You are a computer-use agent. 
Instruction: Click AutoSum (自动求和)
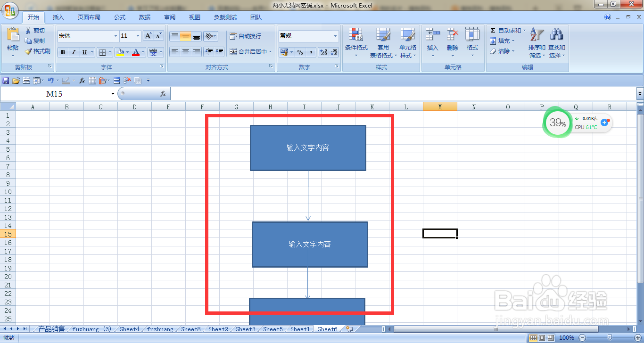507,30
